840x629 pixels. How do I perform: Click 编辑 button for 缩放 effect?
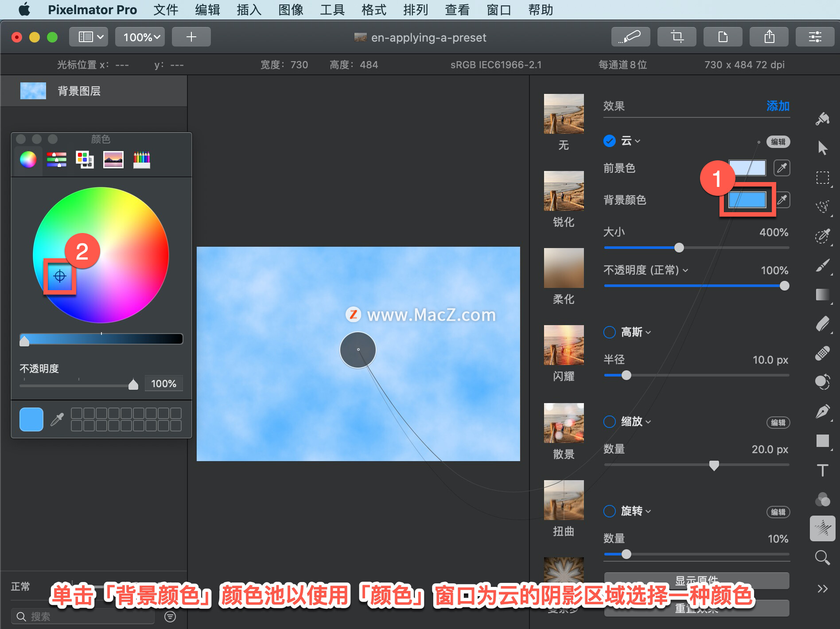(778, 423)
